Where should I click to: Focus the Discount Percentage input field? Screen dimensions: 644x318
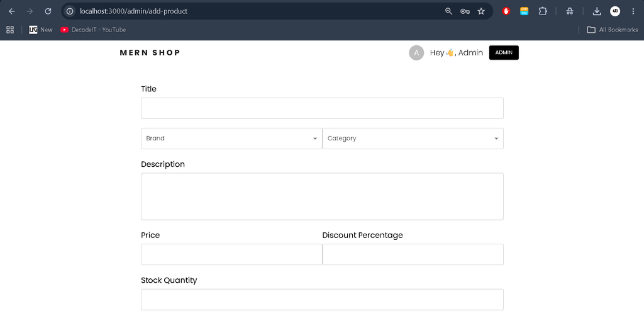[413, 254]
